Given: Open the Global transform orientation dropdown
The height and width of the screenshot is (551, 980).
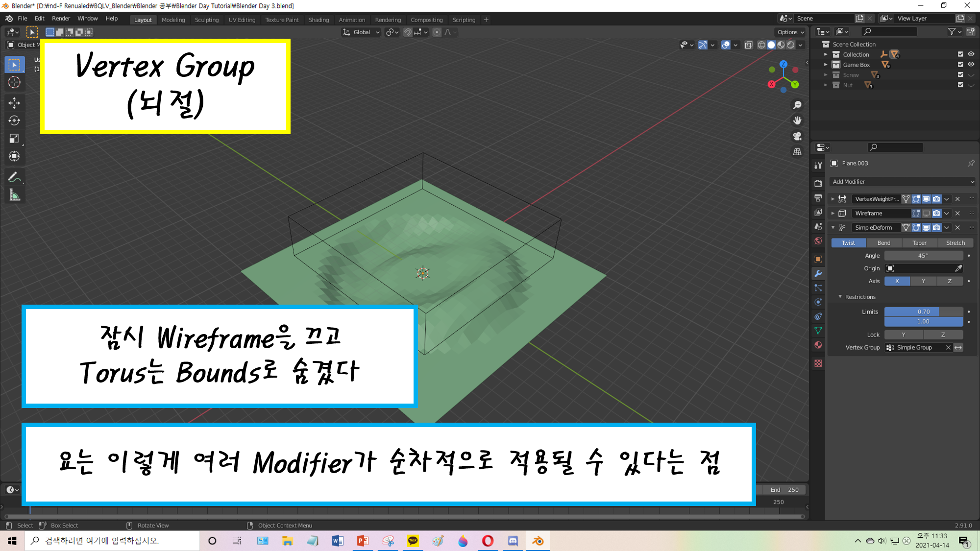Looking at the screenshot, I should coord(362,32).
